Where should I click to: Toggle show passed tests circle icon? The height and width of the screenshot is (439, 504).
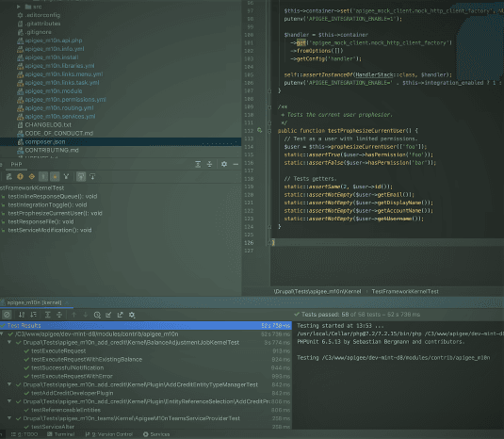7,315
